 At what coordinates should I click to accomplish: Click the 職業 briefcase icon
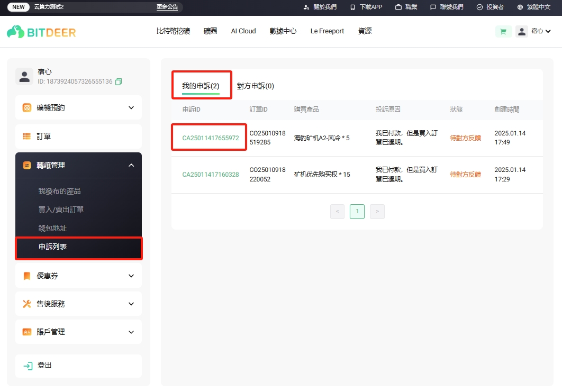[398, 7]
